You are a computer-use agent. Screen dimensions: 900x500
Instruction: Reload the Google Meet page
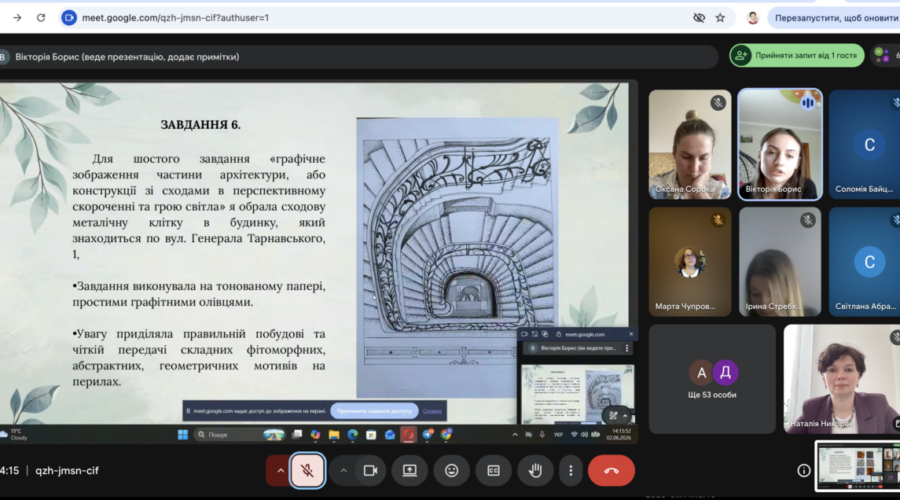(x=41, y=18)
